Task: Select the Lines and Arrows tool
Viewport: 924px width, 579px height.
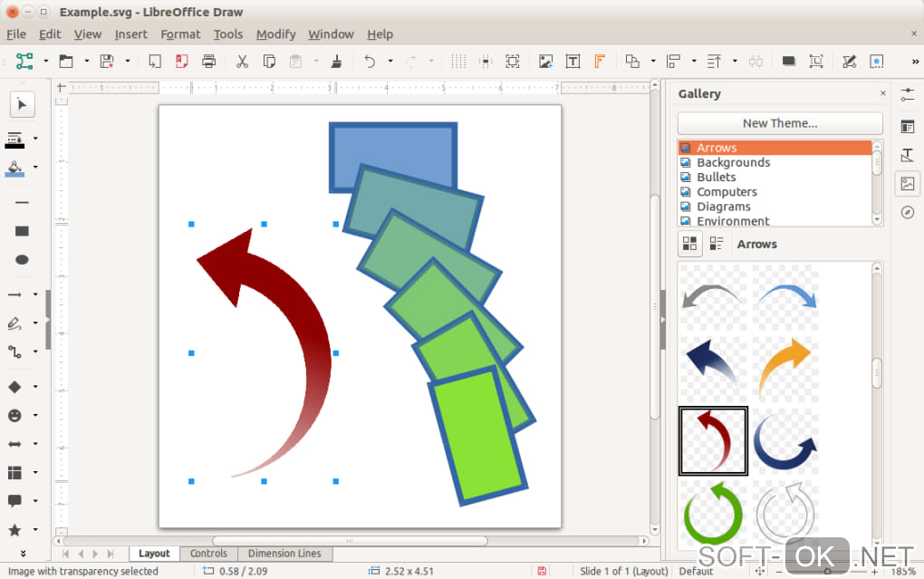Action: (x=14, y=294)
